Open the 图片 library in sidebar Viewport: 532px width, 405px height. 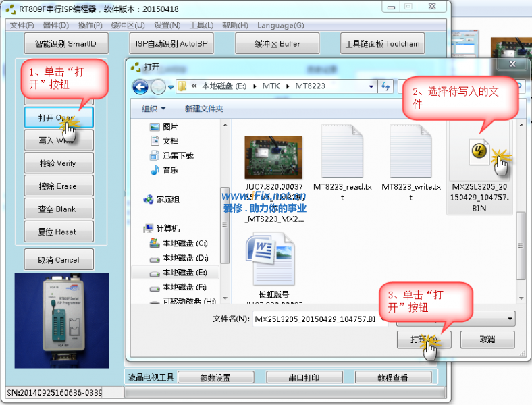(170, 127)
